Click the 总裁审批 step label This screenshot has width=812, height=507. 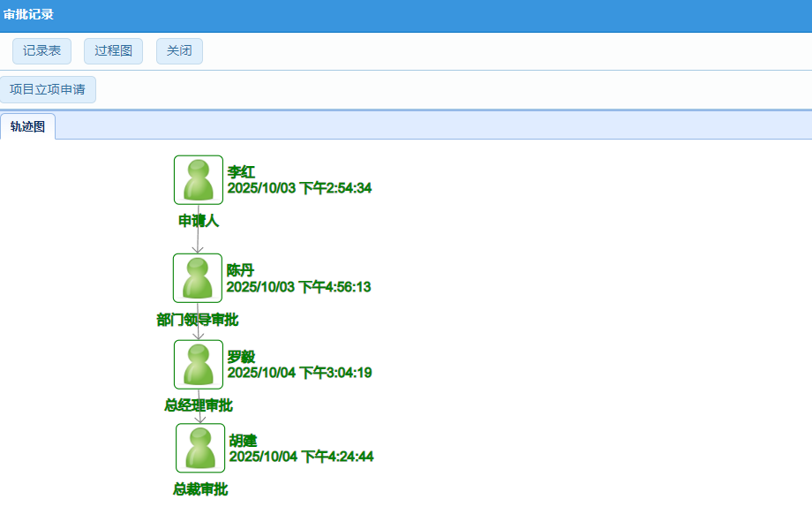(x=200, y=489)
